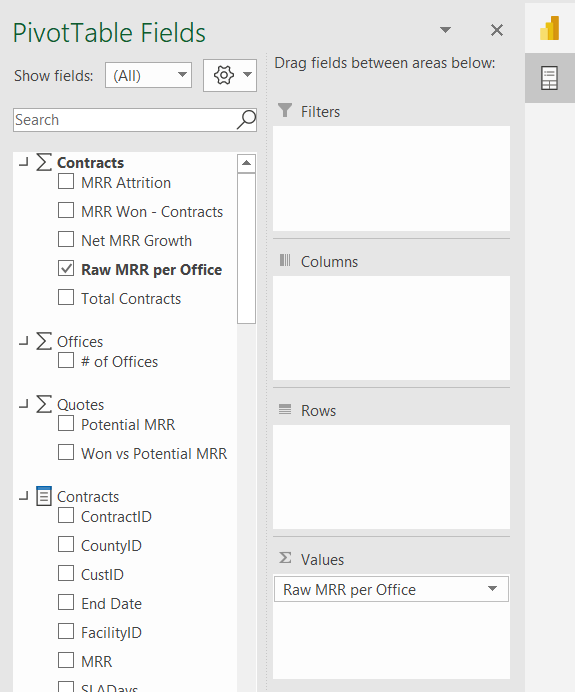This screenshot has height=692, width=577.
Task: Open the task pane options arrow
Action: tap(445, 30)
